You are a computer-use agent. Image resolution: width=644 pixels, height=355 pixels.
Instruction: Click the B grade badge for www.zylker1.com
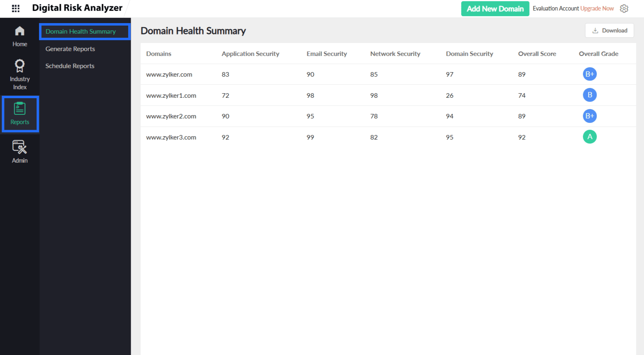point(590,95)
